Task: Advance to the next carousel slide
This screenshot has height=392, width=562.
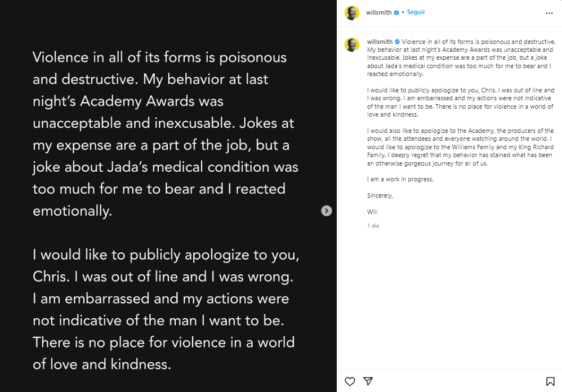Action: 327,211
